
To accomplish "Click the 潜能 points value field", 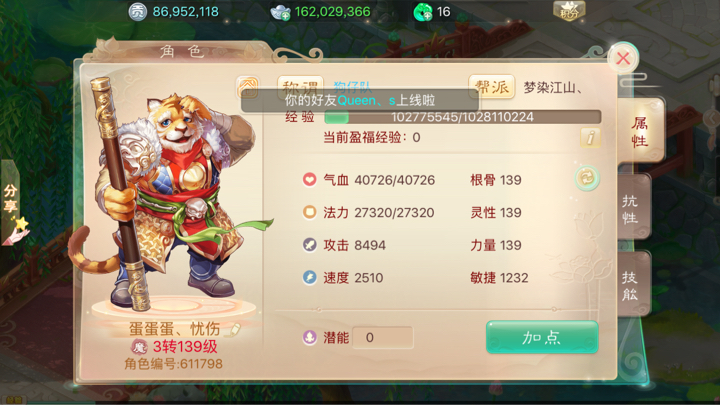I will click(x=382, y=338).
